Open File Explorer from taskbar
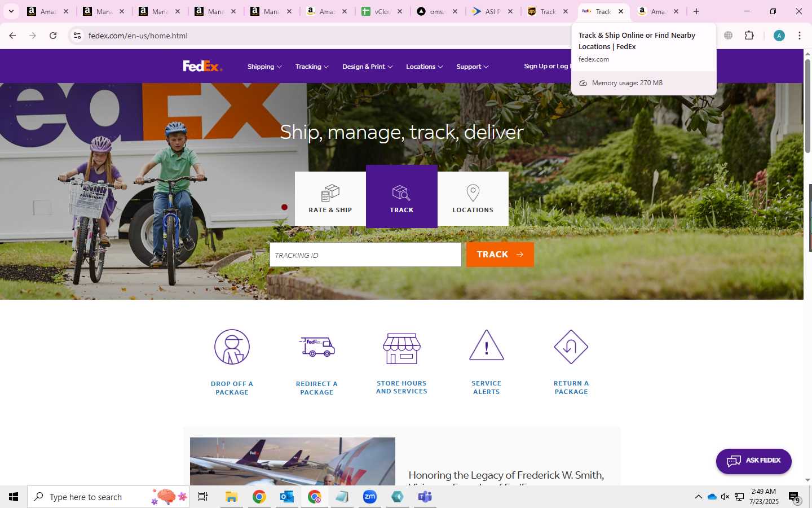This screenshot has height=508, width=812. (x=231, y=497)
